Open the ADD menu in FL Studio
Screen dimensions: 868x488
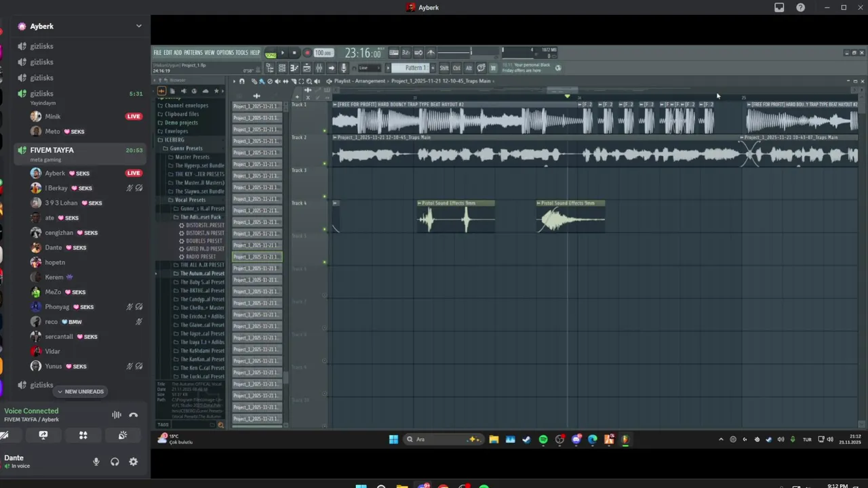click(x=178, y=52)
